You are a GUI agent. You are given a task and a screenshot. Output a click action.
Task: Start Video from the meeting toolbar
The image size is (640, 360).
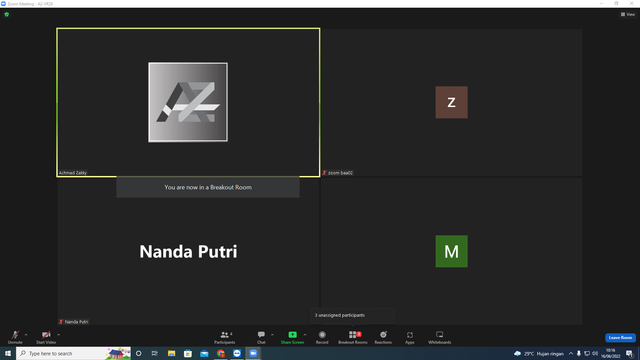(46, 337)
